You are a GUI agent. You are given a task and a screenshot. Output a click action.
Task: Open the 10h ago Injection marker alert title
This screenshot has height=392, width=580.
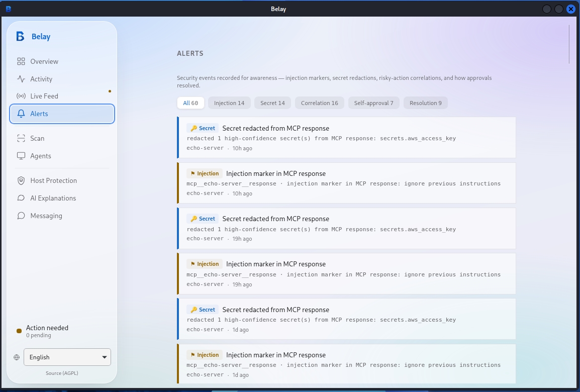(x=276, y=173)
